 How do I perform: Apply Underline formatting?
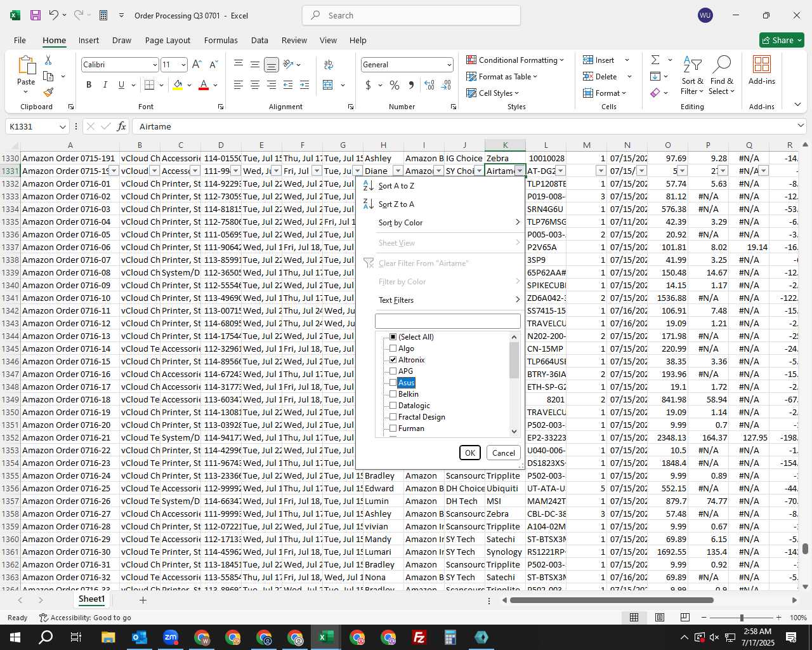tap(121, 85)
